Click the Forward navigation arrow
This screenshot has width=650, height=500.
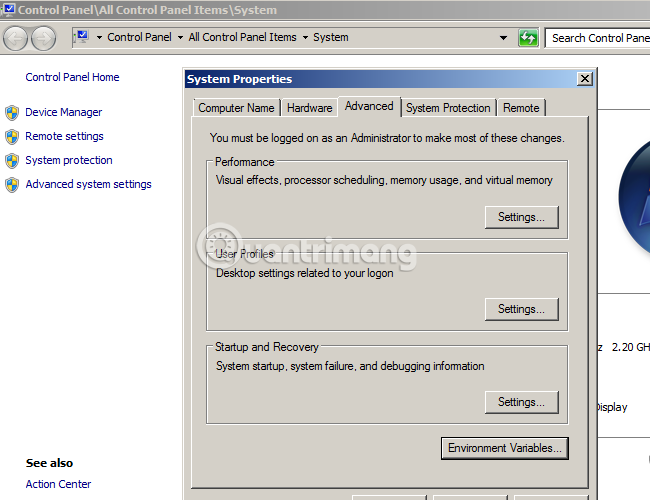point(44,39)
